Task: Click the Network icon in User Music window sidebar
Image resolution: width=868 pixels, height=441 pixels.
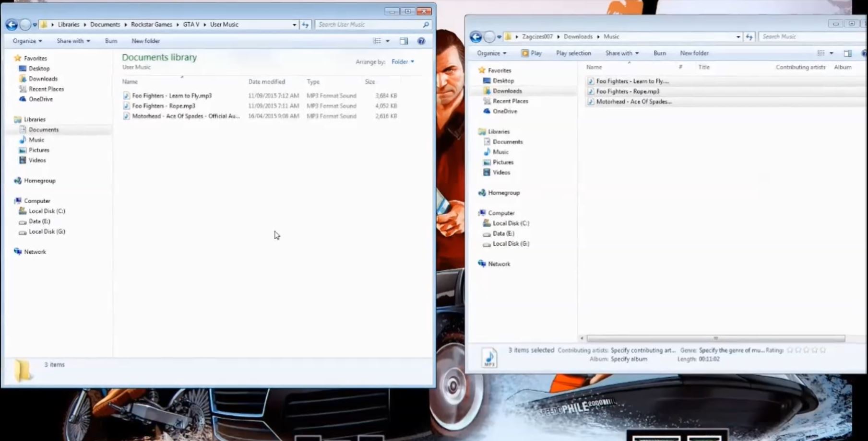Action: pos(18,252)
